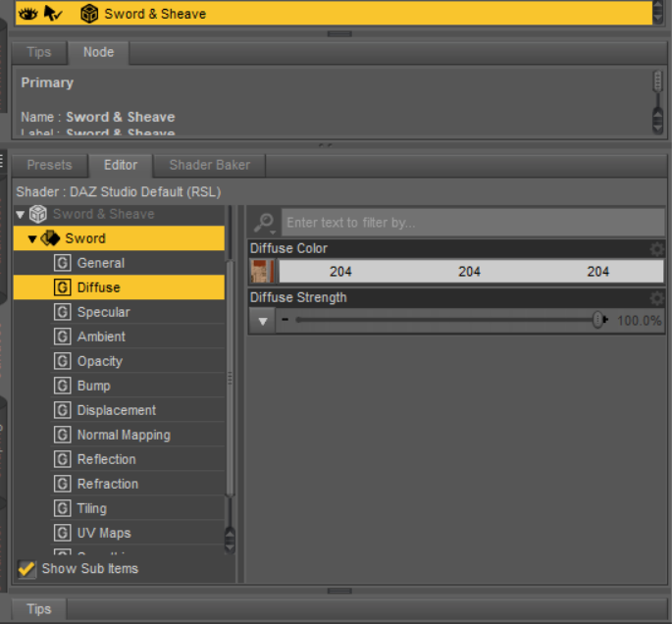Click the Name: Sword & Sheave text
The width and height of the screenshot is (672, 624).
[x=98, y=117]
